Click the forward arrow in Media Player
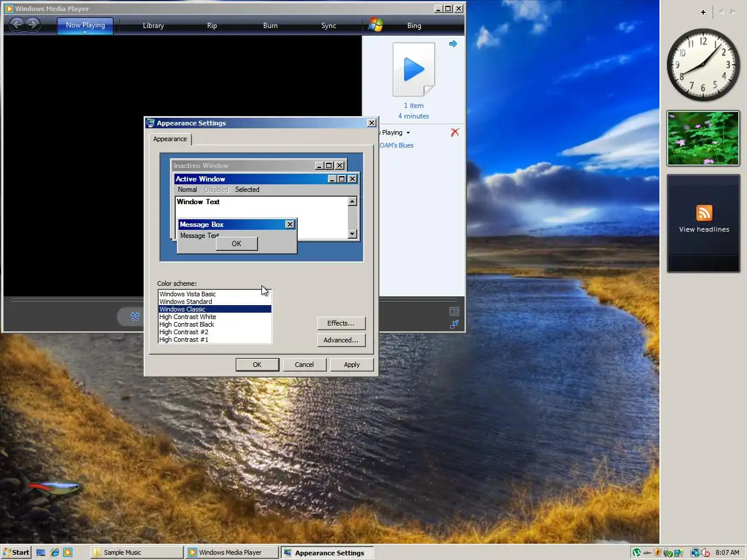Viewport: 747px width, 560px height. click(33, 24)
